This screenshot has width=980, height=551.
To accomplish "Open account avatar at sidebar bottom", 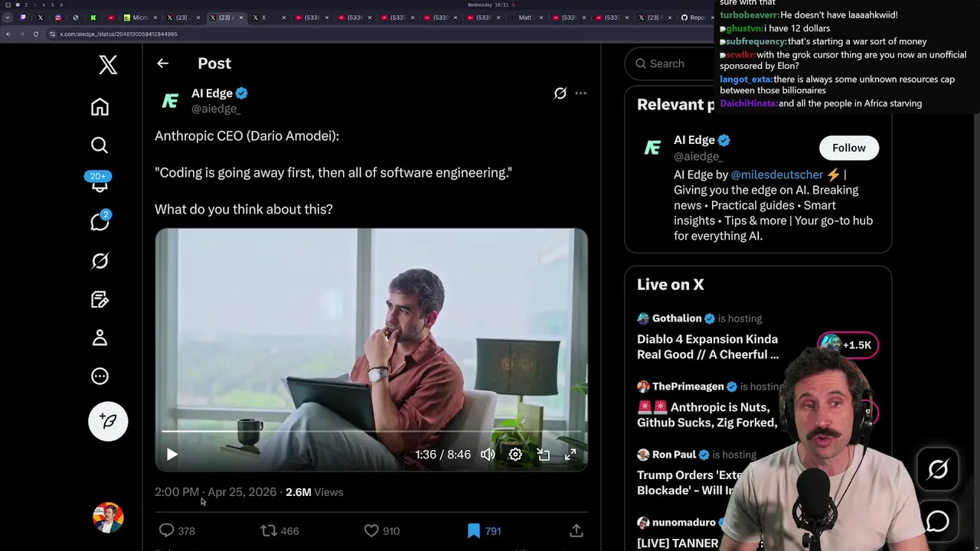I will tap(108, 517).
